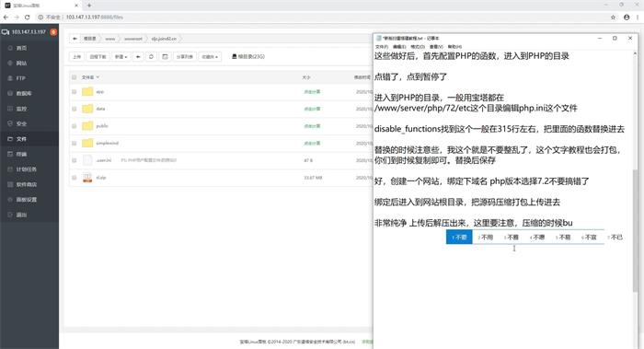Open the Chrome three-dot menu
The image size is (644, 349).
pos(638,17)
